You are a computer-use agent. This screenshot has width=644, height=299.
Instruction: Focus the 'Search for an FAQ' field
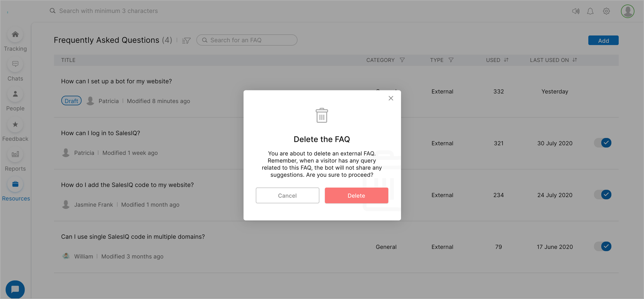[x=247, y=40]
